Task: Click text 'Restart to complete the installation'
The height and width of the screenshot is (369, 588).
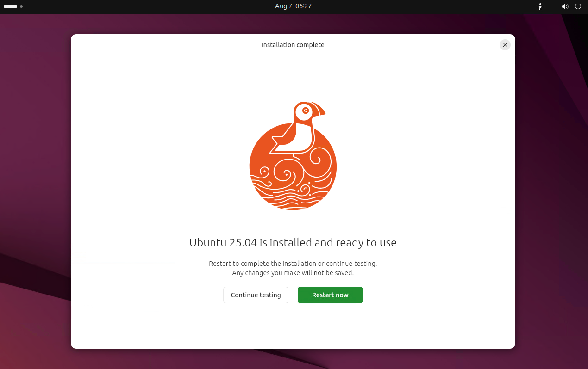Action: (x=263, y=264)
